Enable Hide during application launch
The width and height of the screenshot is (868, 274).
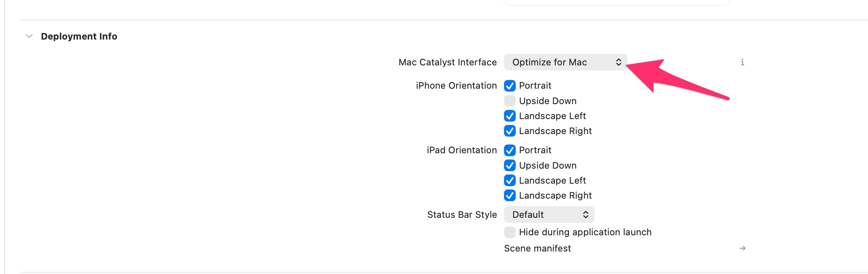(x=509, y=232)
